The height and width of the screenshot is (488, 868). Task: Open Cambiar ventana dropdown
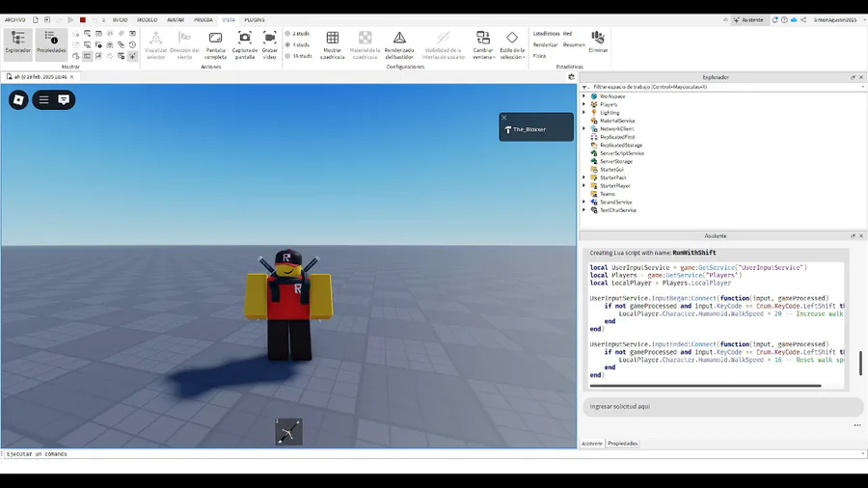point(483,45)
